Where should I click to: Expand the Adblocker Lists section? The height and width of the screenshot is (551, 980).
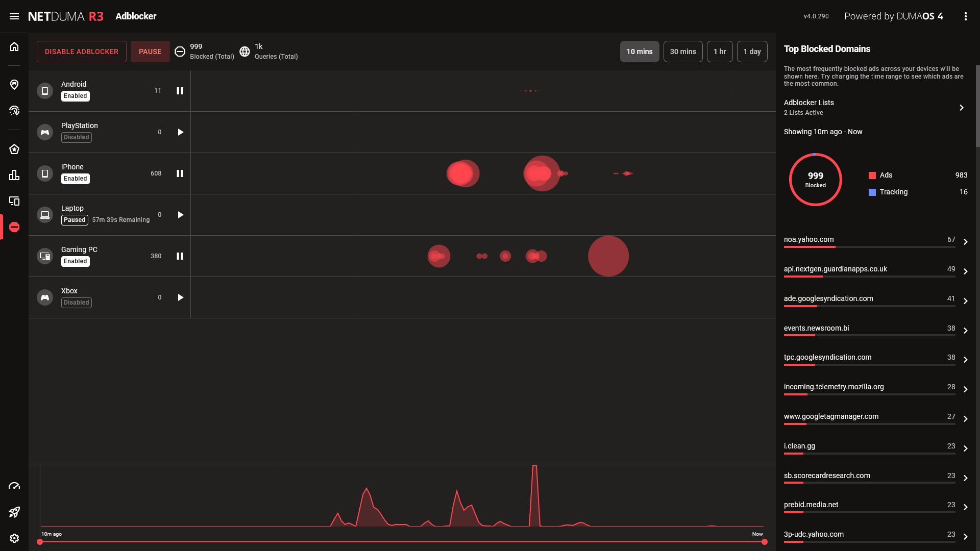point(961,108)
